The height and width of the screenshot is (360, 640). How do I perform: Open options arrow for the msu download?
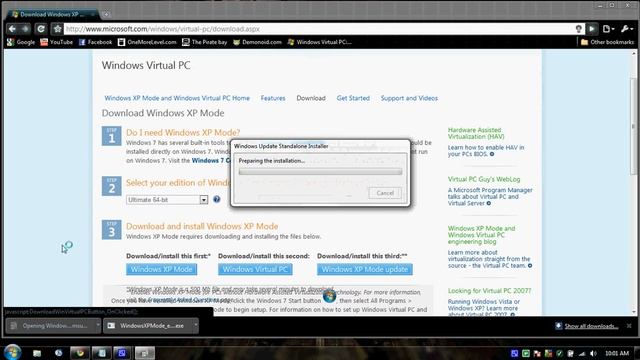point(98,325)
